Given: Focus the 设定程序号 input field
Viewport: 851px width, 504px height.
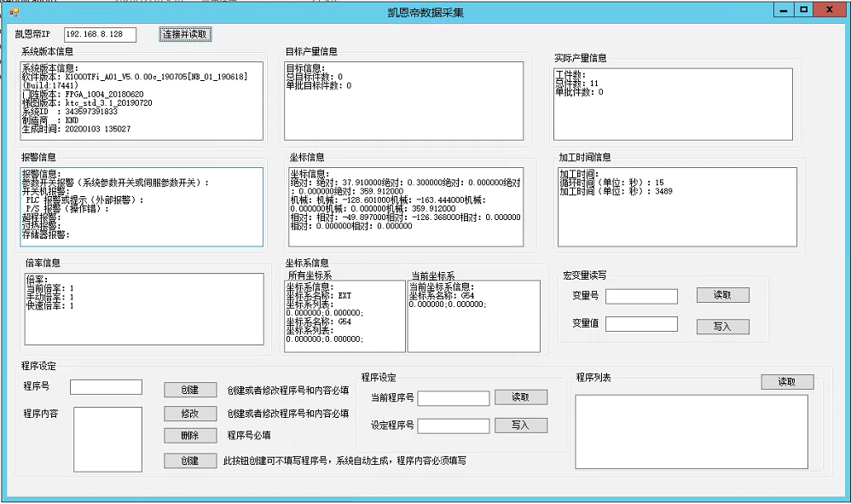Looking at the screenshot, I should point(453,426).
